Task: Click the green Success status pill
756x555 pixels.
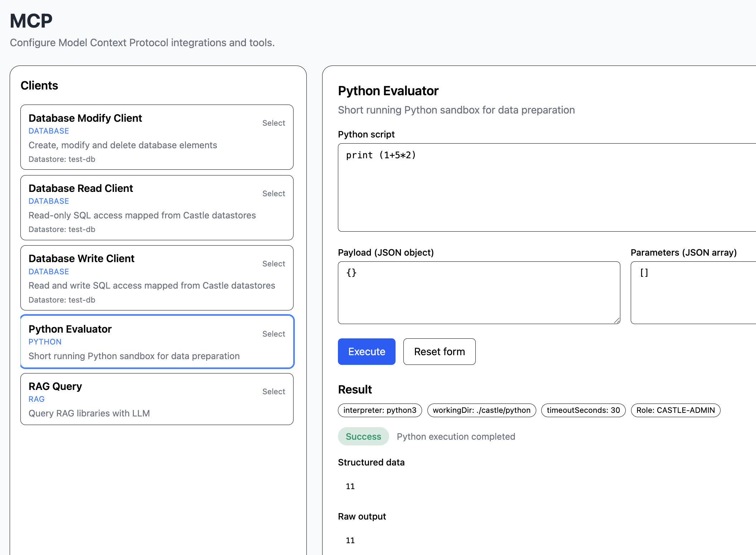Action: [363, 436]
